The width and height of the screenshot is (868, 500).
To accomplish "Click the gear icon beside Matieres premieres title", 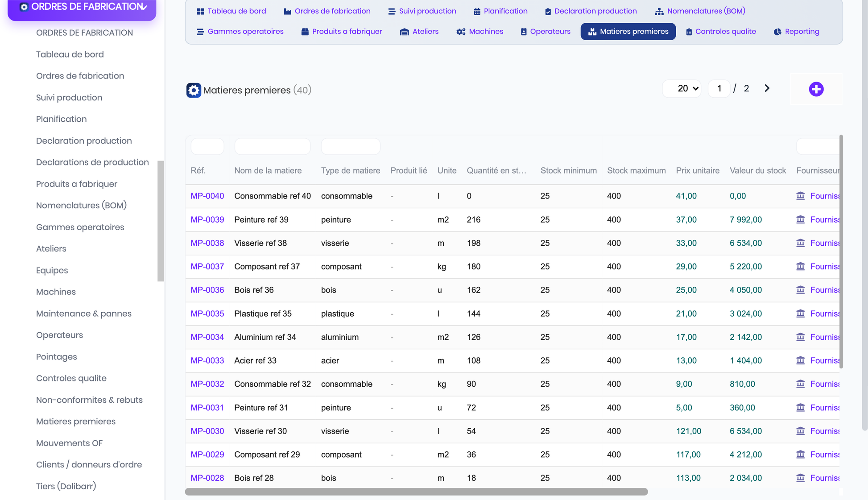I will (x=194, y=90).
